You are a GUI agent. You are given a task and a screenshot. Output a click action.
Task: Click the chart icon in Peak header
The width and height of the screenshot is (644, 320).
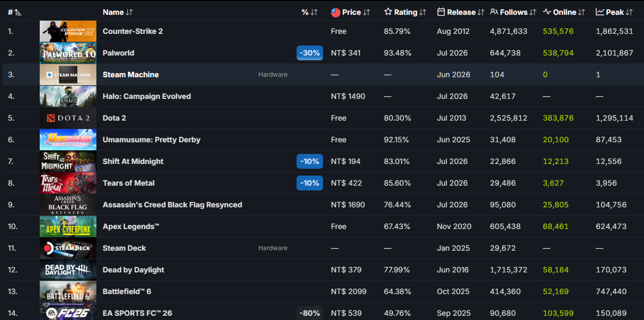point(600,12)
